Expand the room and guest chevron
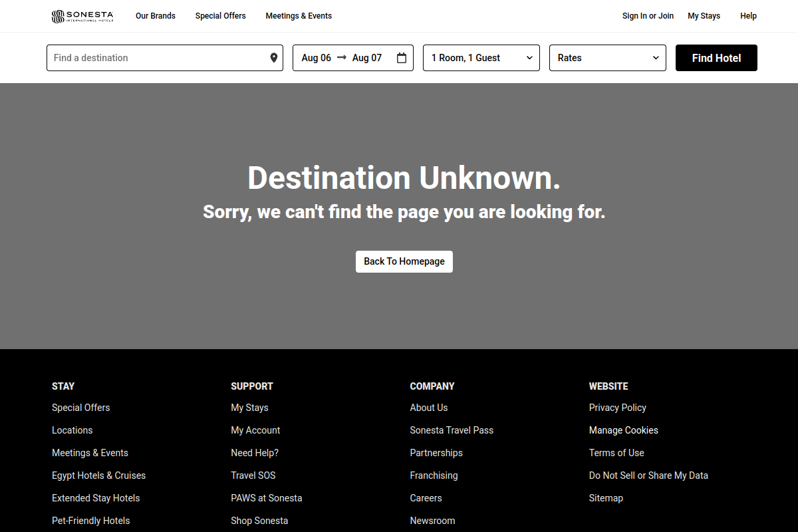This screenshot has height=532, width=798. click(x=529, y=58)
